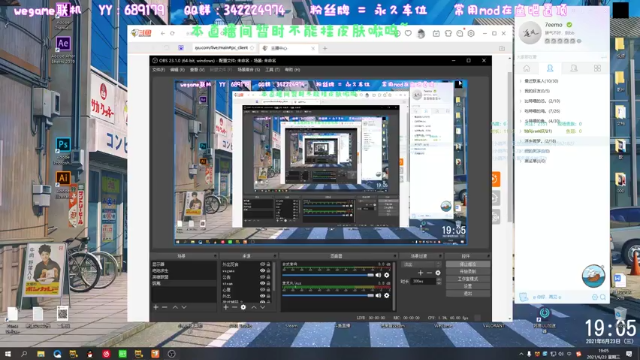Open After Effects desktop shortcut

pyautogui.click(x=63, y=43)
